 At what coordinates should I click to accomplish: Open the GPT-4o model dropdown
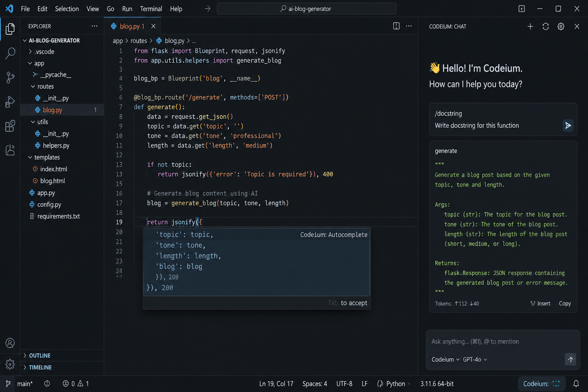pos(475,359)
